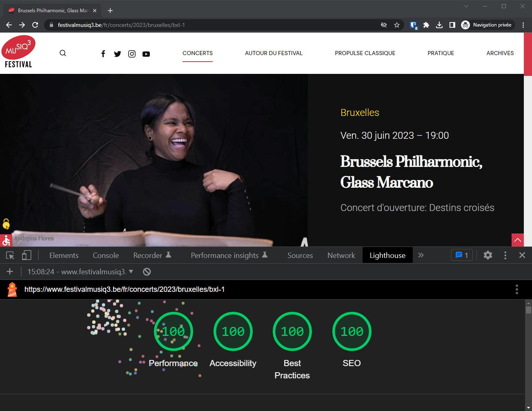Screen dimensions: 532x411
Task: Click the Brussels Philharmonic, Glass Marcano heading
Action: click(x=411, y=172)
